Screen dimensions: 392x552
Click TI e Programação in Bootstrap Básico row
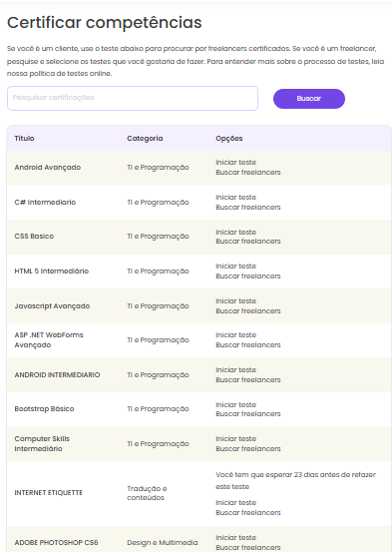158,408
